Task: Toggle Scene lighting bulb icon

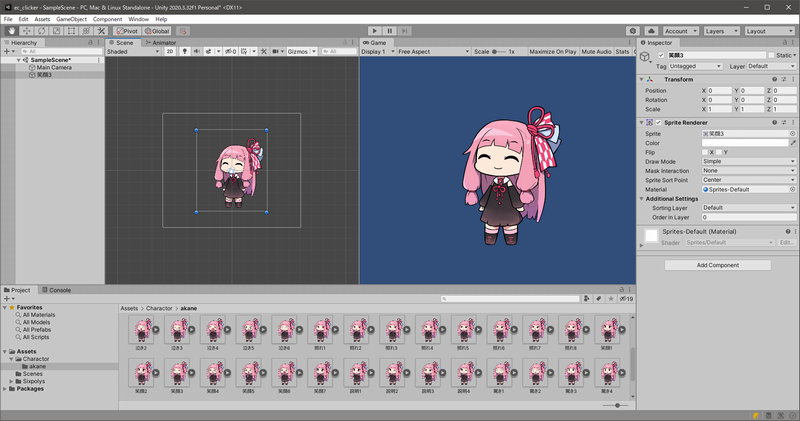Action: click(x=185, y=52)
